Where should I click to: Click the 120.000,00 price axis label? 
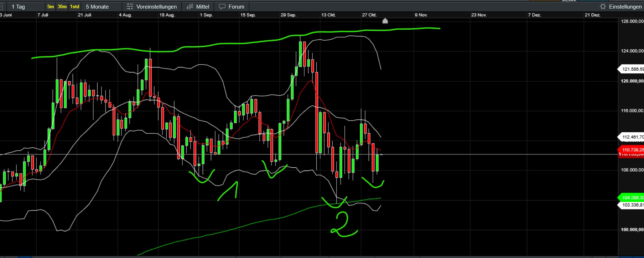click(632, 81)
